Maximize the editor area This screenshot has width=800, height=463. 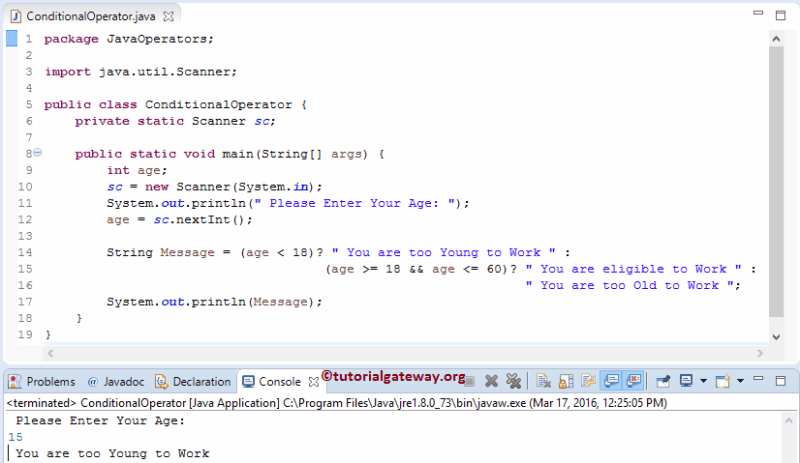pyautogui.click(x=781, y=15)
